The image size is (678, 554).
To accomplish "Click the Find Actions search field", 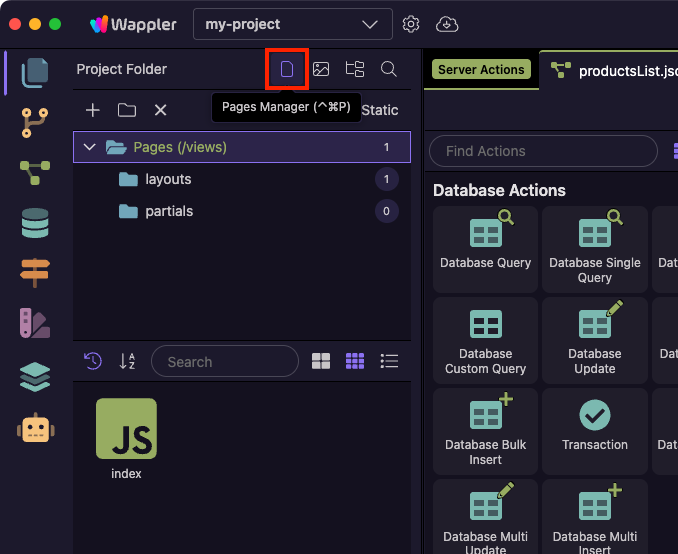I will [x=543, y=151].
